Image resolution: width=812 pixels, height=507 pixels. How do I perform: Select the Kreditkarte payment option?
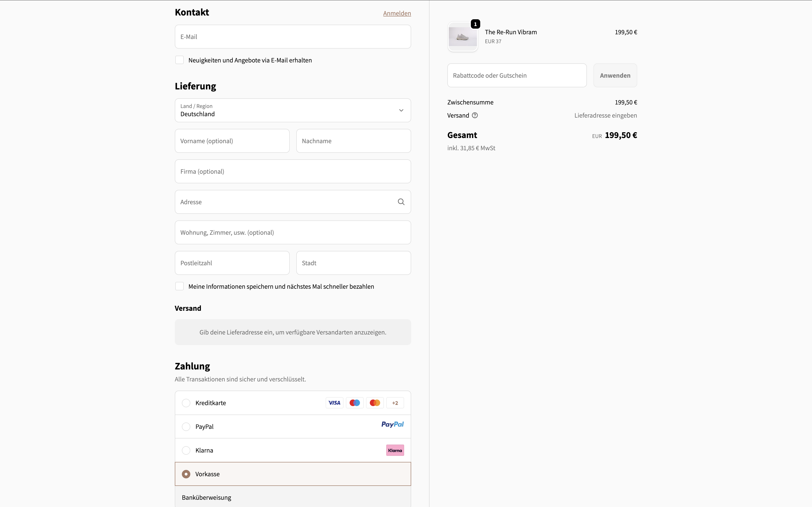pyautogui.click(x=293, y=403)
